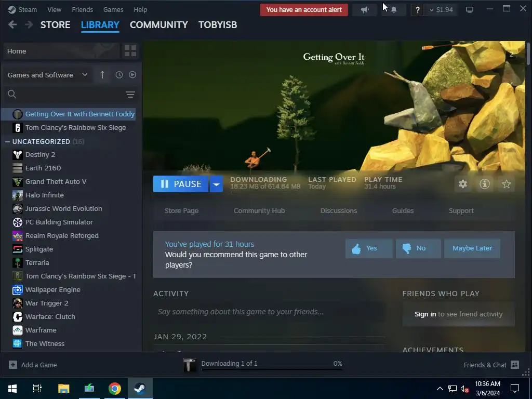Open the notifications bell
Image resolution: width=532 pixels, height=399 pixels.
394,9
